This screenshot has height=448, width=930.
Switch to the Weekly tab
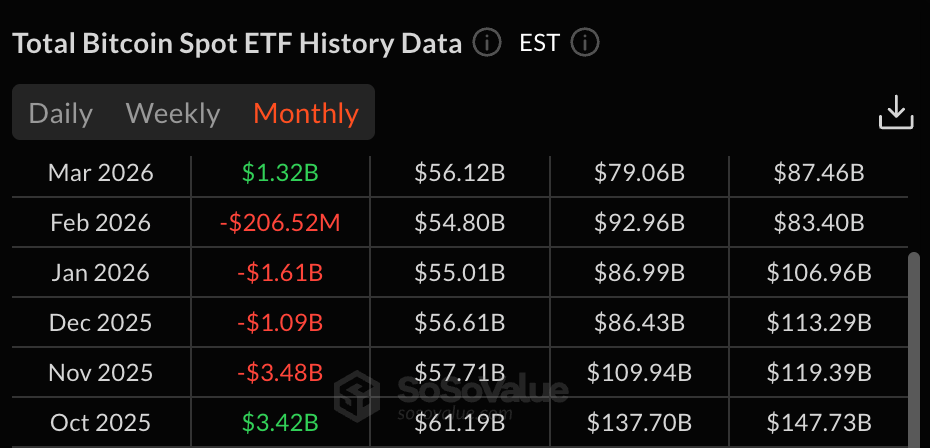[173, 113]
